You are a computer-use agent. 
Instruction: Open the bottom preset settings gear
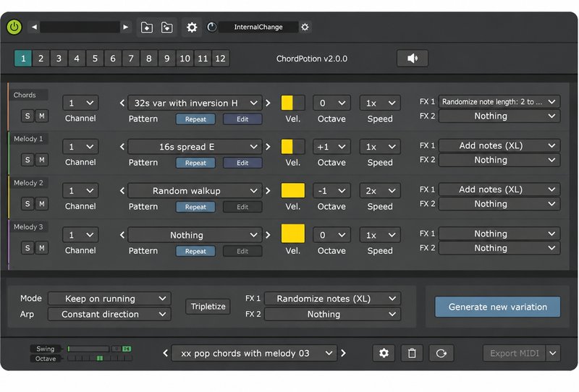point(384,353)
